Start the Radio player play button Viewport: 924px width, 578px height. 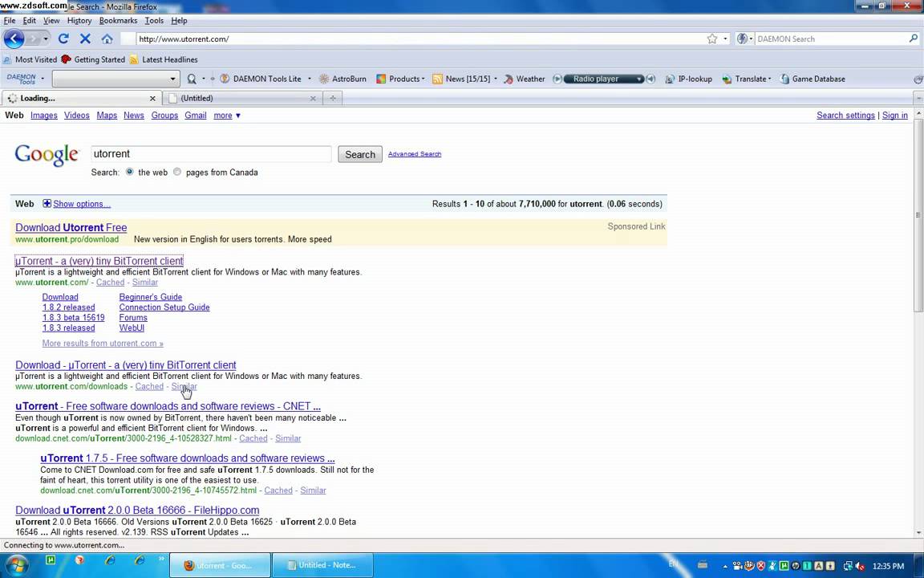(x=557, y=79)
